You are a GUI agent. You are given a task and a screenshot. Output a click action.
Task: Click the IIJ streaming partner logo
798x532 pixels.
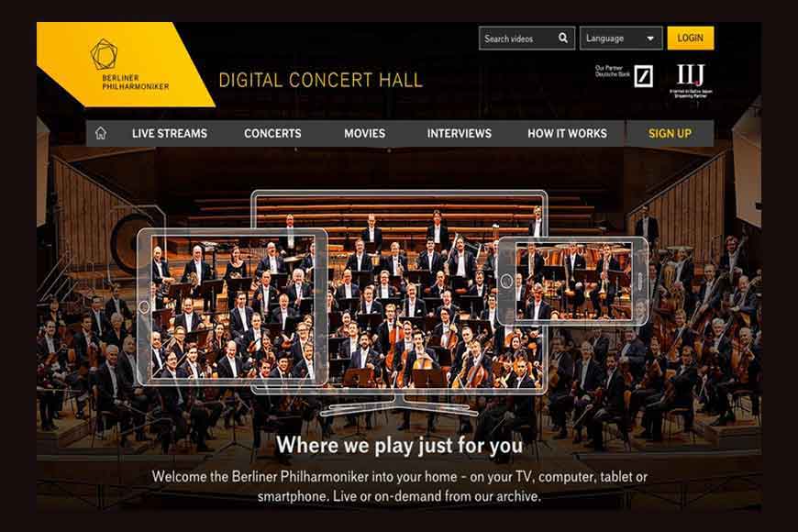[691, 80]
